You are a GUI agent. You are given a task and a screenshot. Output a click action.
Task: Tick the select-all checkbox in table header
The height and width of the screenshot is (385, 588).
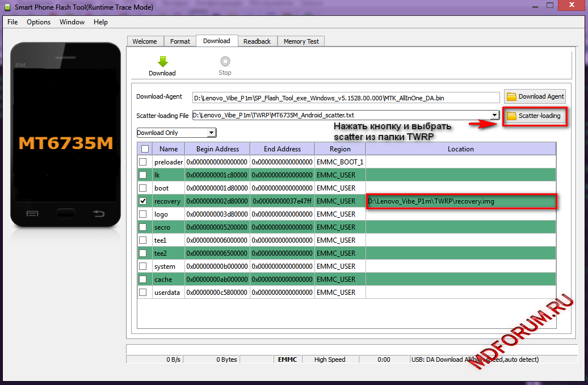pos(145,149)
